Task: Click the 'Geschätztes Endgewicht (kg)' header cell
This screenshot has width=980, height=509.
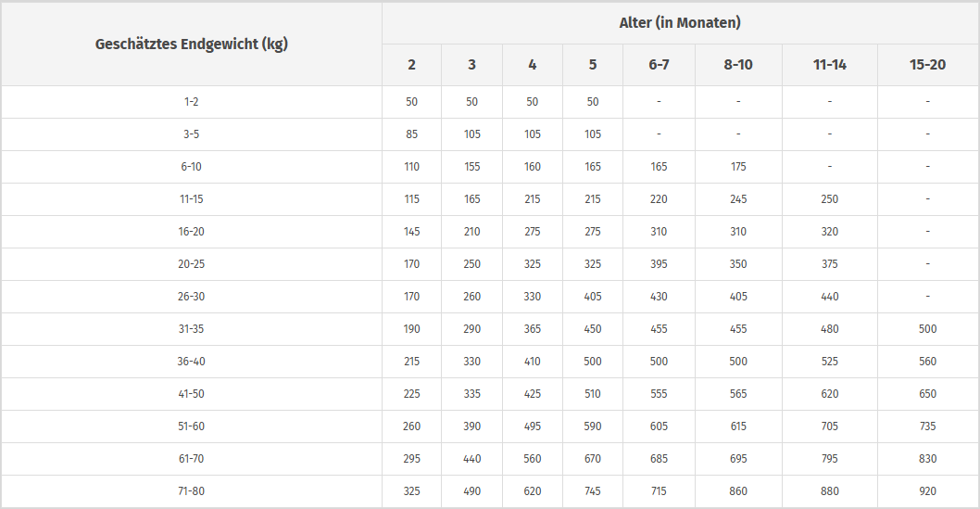Action: pos(192,44)
